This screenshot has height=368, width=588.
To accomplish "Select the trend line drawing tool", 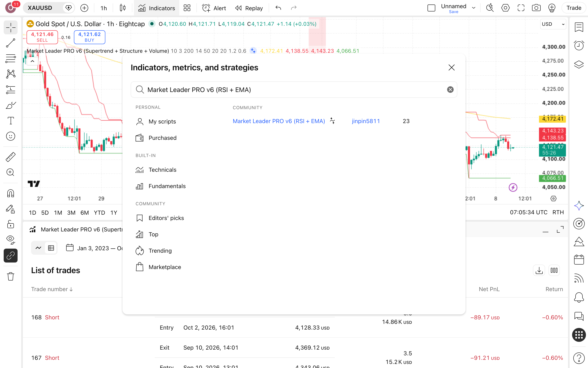I will click(10, 43).
